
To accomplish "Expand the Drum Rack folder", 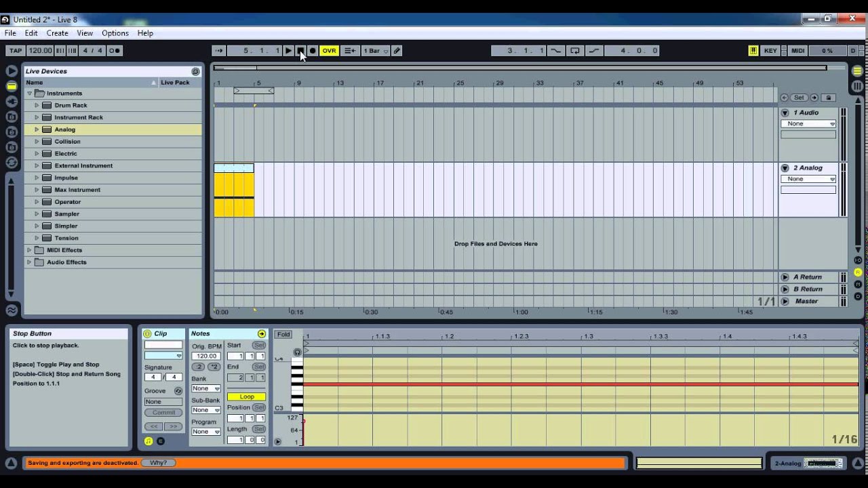I will pyautogui.click(x=37, y=105).
